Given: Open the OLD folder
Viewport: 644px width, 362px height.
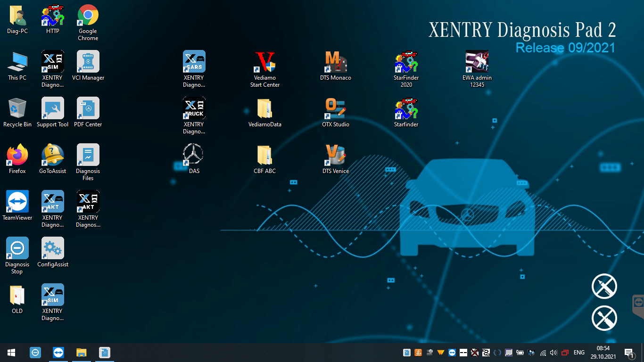Looking at the screenshot, I should click(17, 299).
